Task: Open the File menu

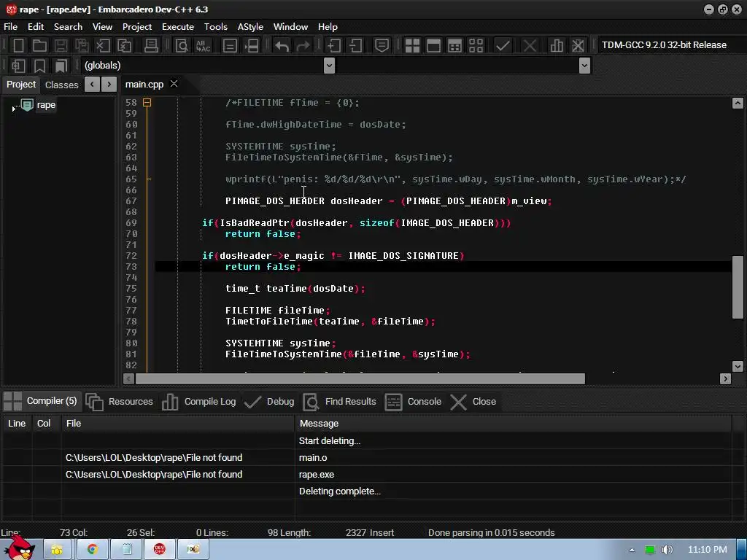Action: [x=10, y=27]
